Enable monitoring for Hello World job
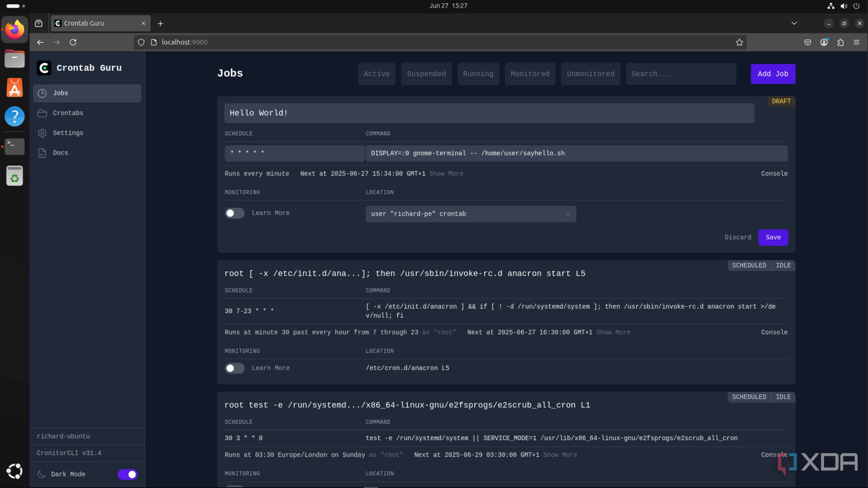This screenshot has height=488, width=868. [x=235, y=213]
